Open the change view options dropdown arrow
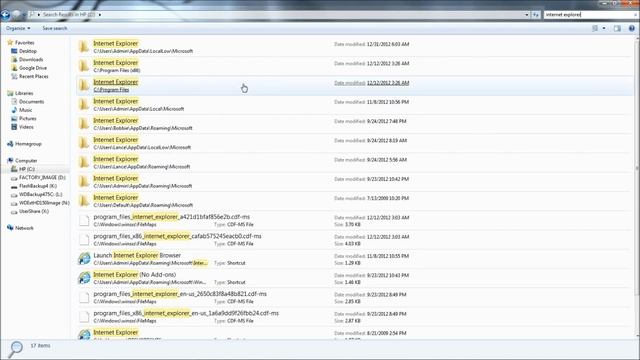This screenshot has width=640, height=360. (x=604, y=28)
